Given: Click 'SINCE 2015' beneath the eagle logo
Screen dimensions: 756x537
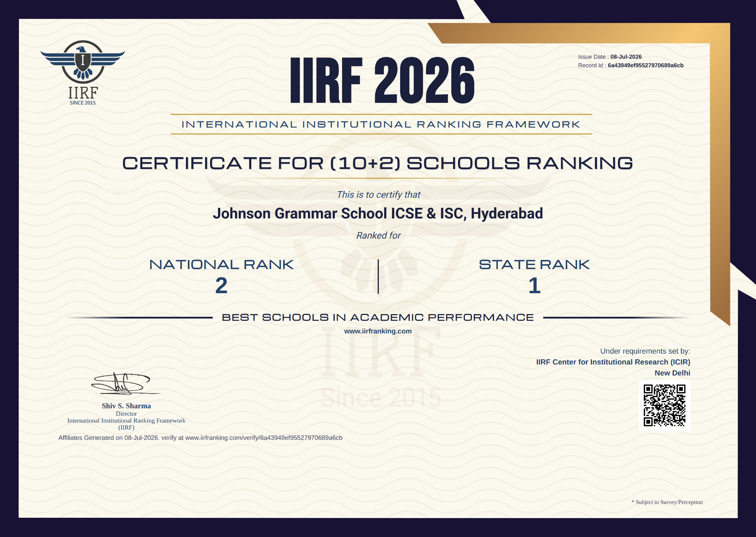Looking at the screenshot, I should point(83,103).
